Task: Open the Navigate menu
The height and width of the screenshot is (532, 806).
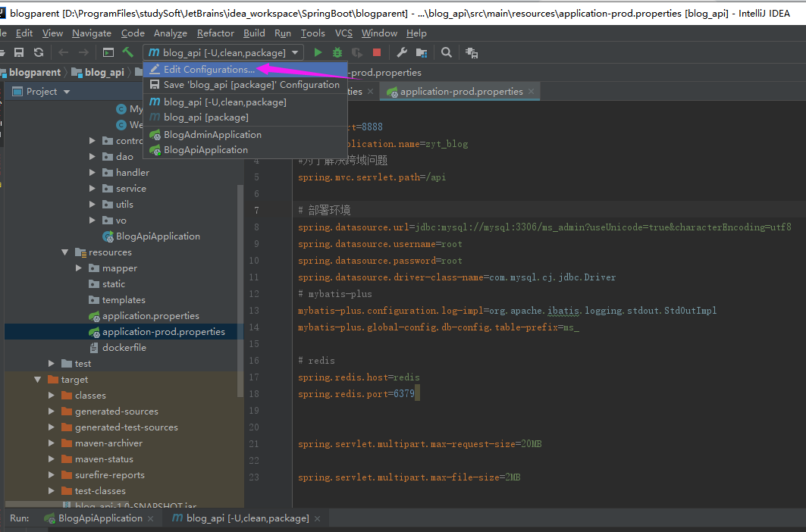Action: pyautogui.click(x=92, y=33)
